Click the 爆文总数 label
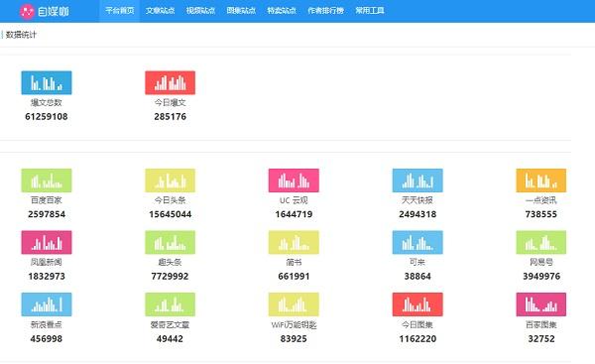 tap(47, 102)
